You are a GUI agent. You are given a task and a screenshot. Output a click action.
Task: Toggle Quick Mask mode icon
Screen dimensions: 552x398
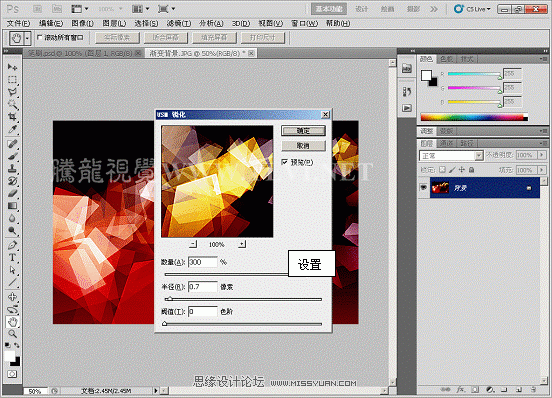click(12, 374)
